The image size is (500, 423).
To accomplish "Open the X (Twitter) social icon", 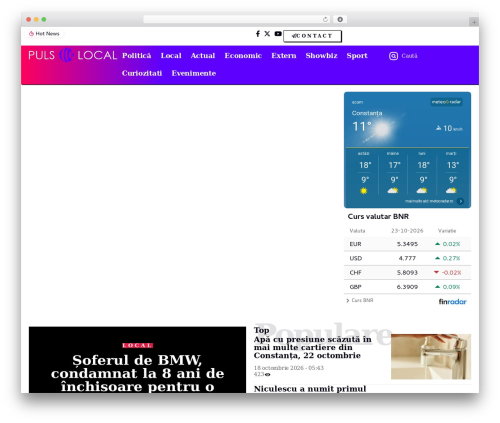I will (x=267, y=34).
